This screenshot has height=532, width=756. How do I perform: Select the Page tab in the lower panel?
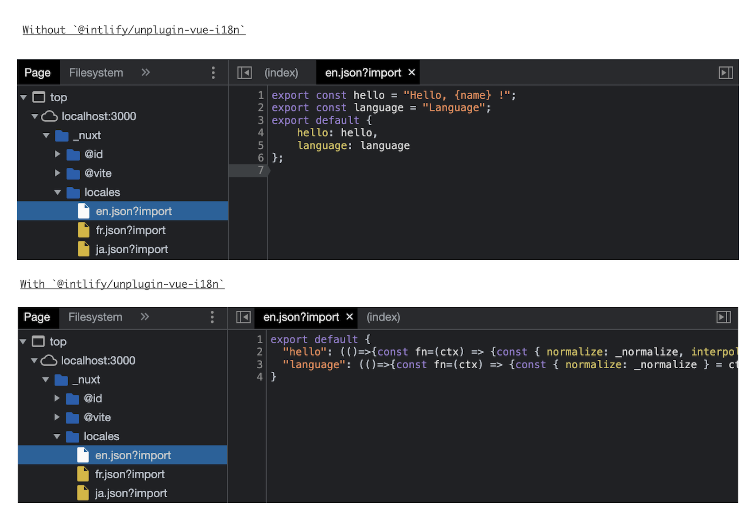[38, 317]
